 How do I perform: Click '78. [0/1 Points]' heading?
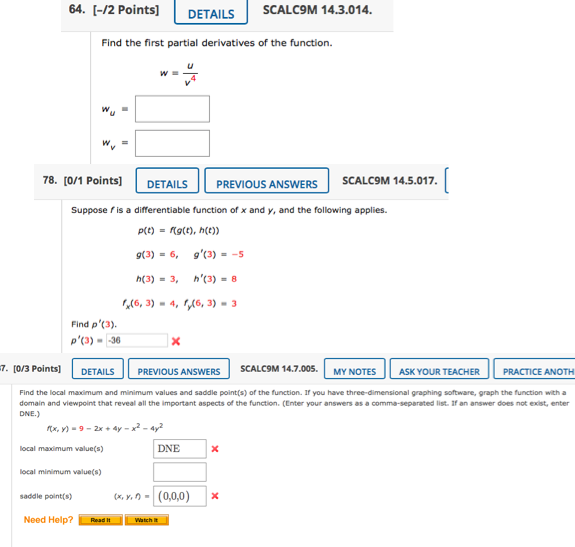[x=82, y=181]
